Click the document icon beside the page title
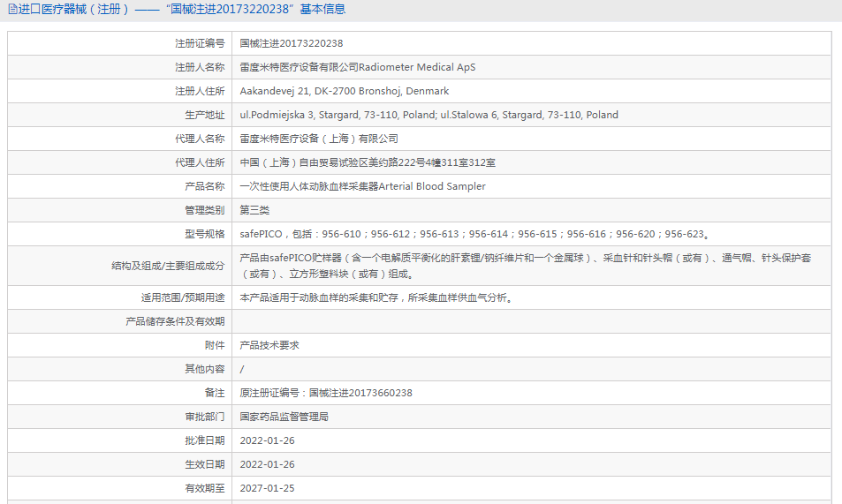Screen dimensions: 842x504 [12, 10]
